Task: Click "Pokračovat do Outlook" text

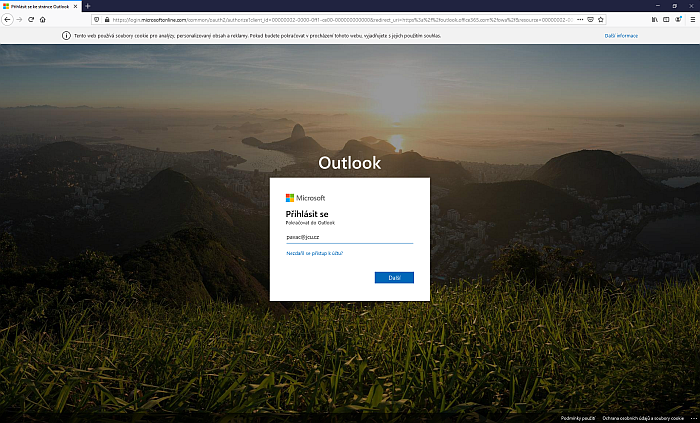Action: 310,223
